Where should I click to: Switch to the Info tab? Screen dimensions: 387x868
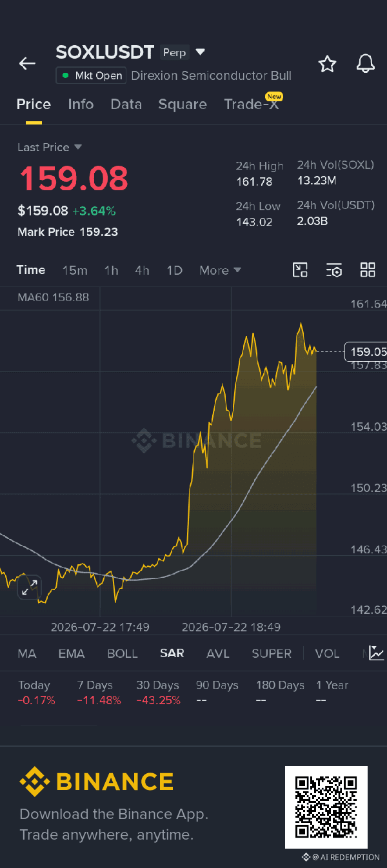(81, 104)
